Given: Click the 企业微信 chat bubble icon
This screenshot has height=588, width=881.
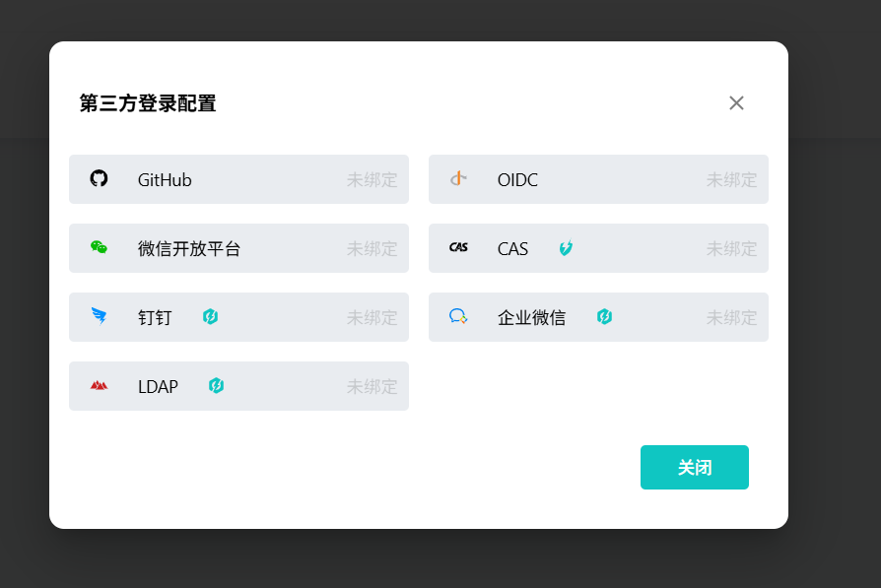Looking at the screenshot, I should [458, 316].
